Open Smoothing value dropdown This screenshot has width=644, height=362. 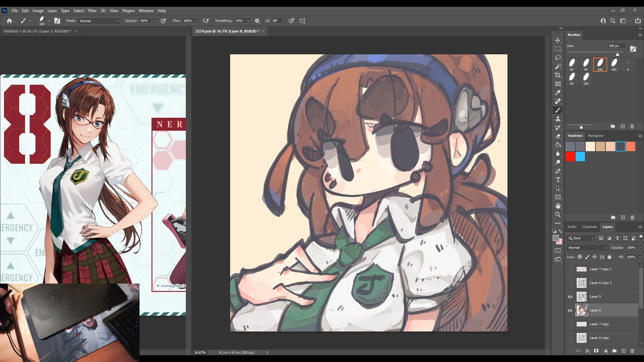[x=249, y=21]
